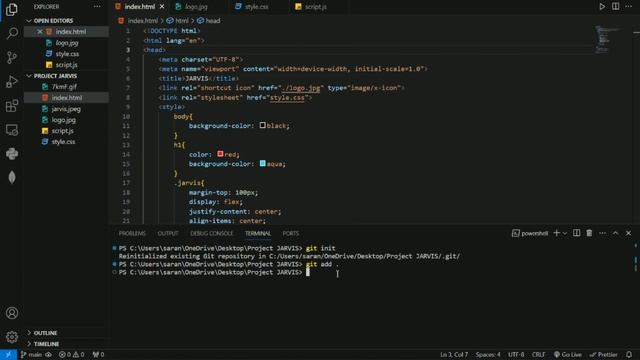Viewport: 640px width, 360px height.
Task: Click the head breadcrumb item
Action: pyautogui.click(x=209, y=20)
